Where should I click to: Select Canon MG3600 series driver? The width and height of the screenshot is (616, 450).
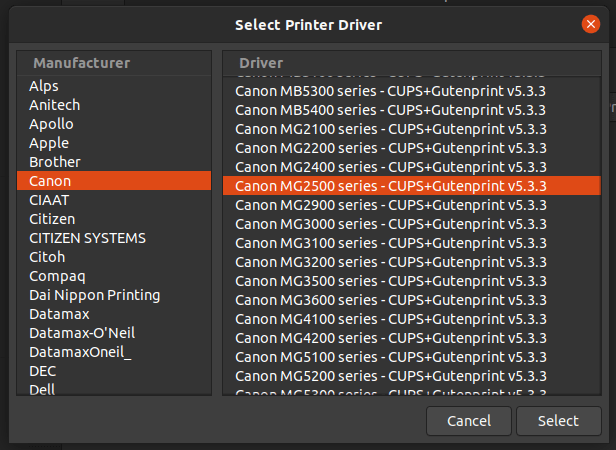(391, 300)
